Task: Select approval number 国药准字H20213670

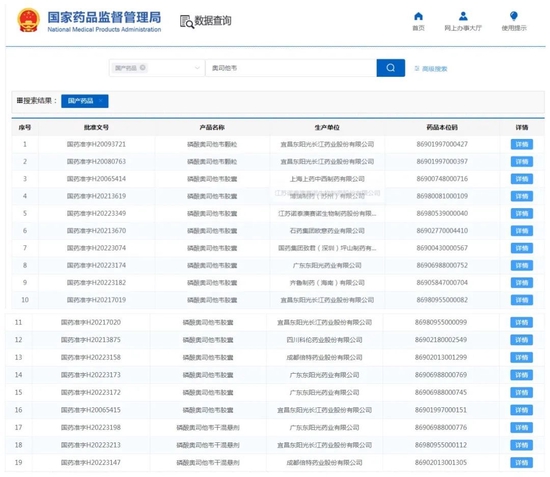Action: 96,231
